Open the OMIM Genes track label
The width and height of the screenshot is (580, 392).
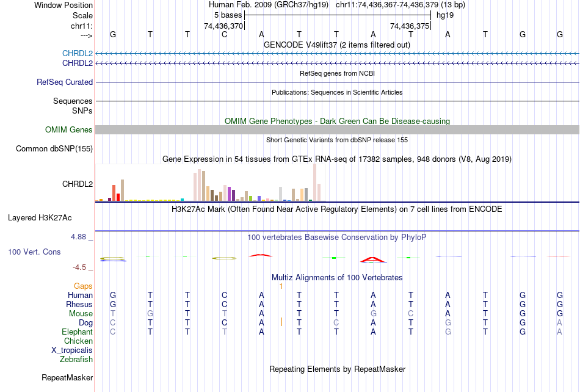tap(69, 130)
